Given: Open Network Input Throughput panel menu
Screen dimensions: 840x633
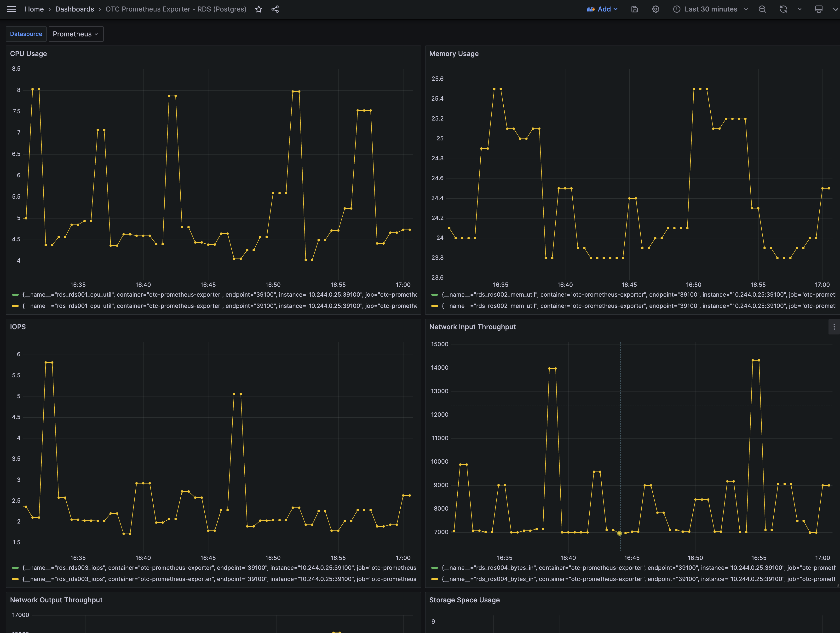Looking at the screenshot, I should 834,327.
